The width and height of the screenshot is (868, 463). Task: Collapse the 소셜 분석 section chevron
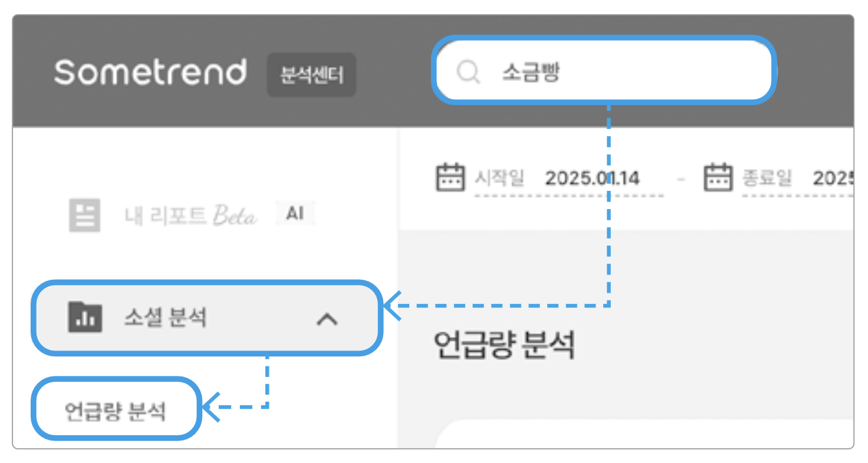[327, 319]
